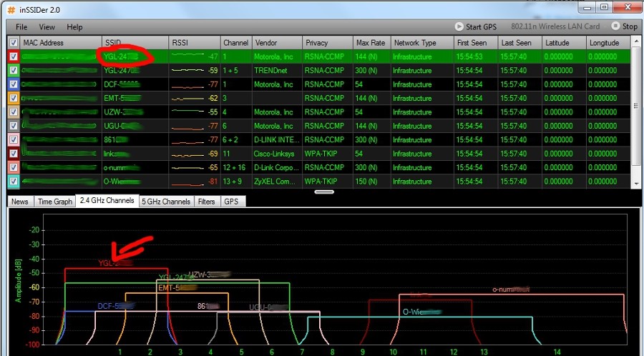The image size is (644, 356).
Task: Open the File menu
Action: coord(21,27)
